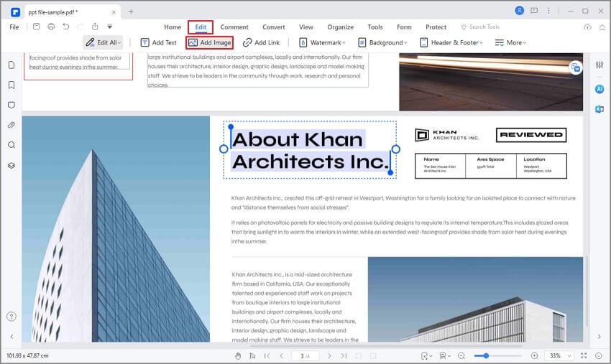Click the Add Text button
The height and width of the screenshot is (364, 611).
pyautogui.click(x=158, y=42)
